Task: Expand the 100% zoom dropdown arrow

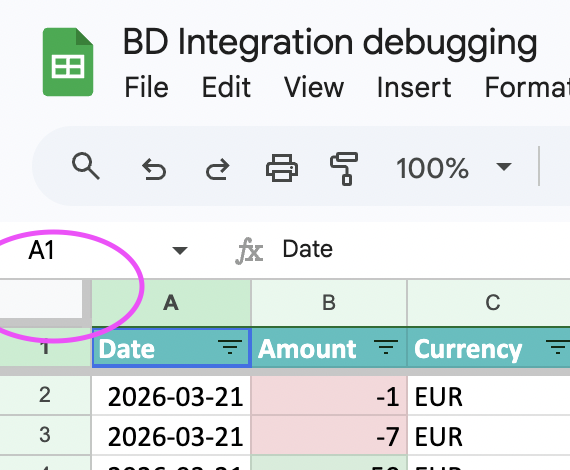Action: point(504,167)
